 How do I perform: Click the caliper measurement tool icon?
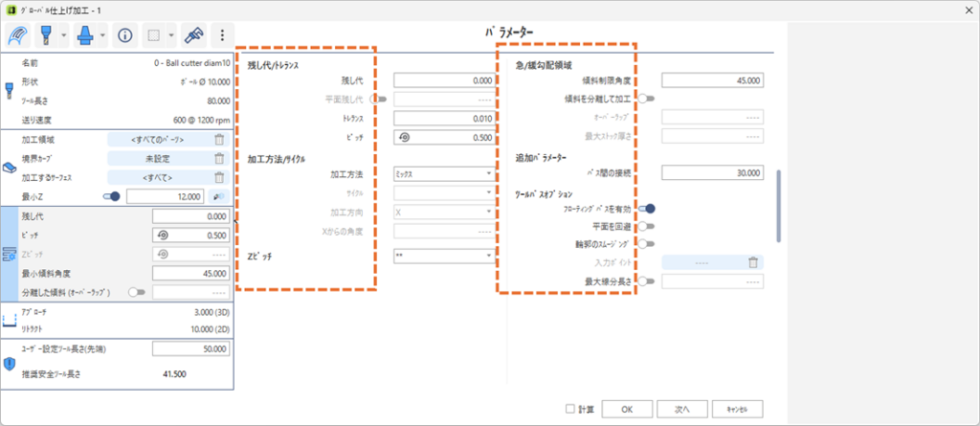[194, 35]
